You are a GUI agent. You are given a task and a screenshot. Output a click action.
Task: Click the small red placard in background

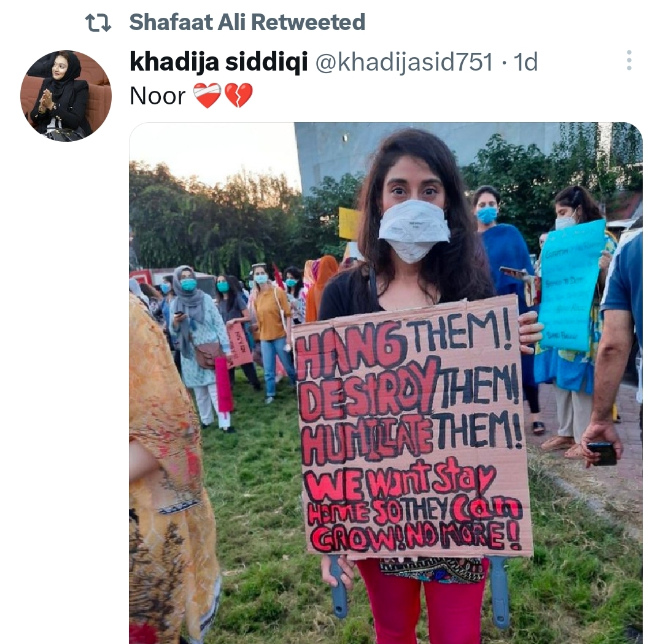pos(240,345)
